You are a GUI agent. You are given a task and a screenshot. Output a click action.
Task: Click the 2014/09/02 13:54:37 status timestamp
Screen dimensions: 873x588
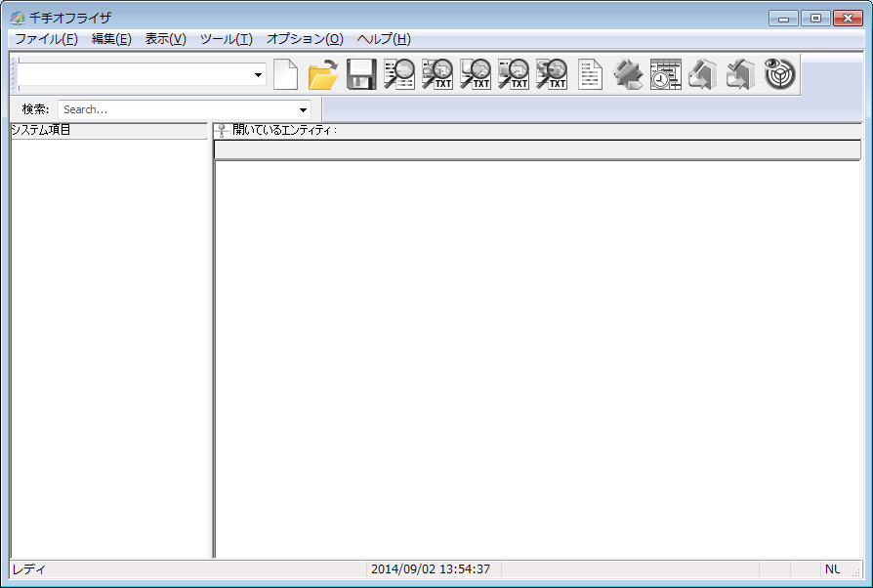(x=431, y=569)
